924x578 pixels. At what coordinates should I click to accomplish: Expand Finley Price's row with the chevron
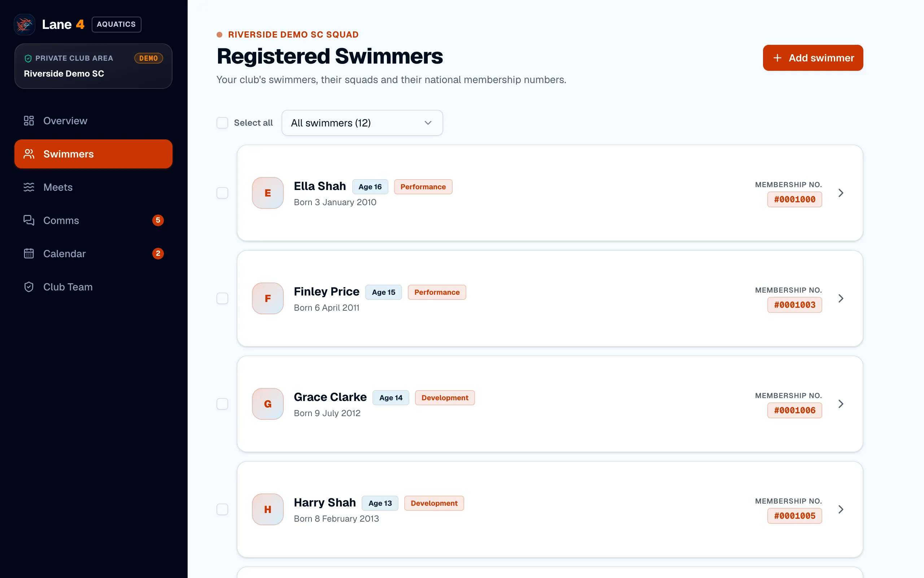841,298
